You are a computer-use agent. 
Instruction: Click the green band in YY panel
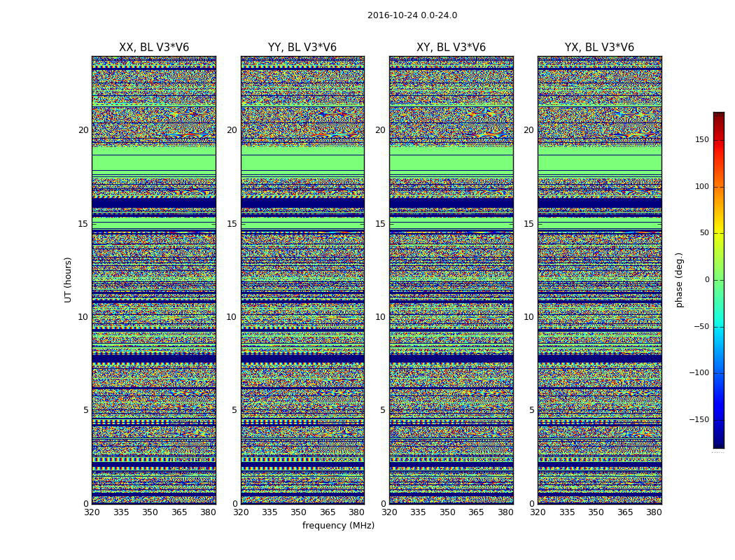[x=302, y=162]
